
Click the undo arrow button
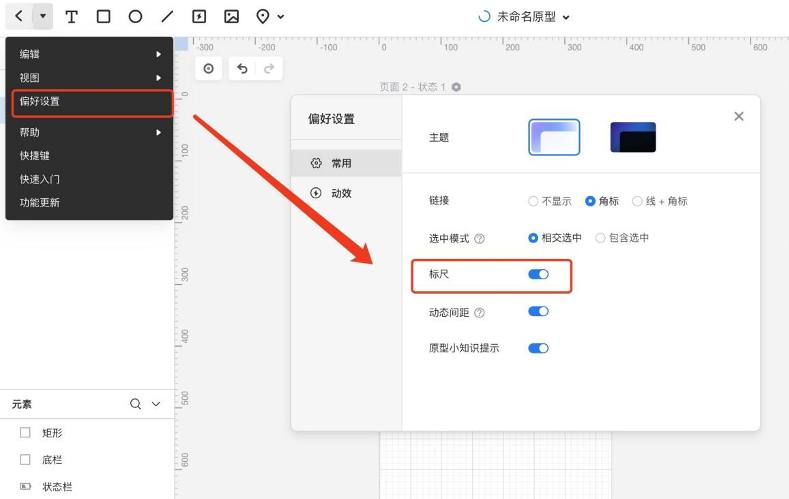[x=242, y=69]
